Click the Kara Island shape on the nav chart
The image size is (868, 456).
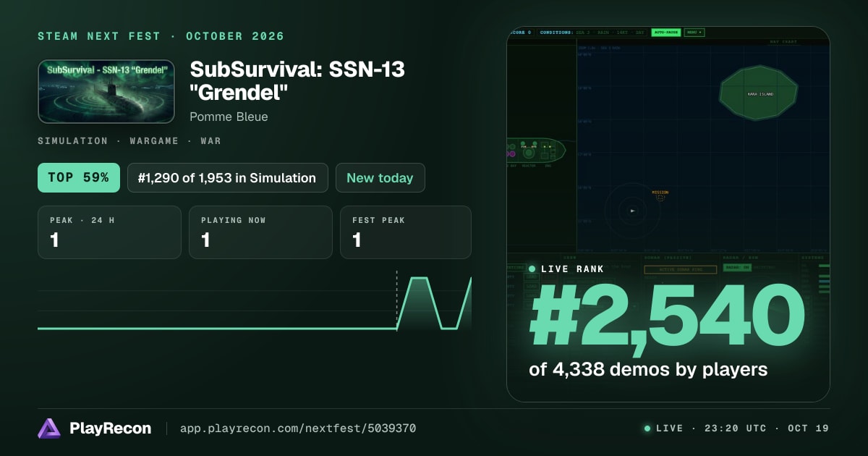pyautogui.click(x=758, y=93)
